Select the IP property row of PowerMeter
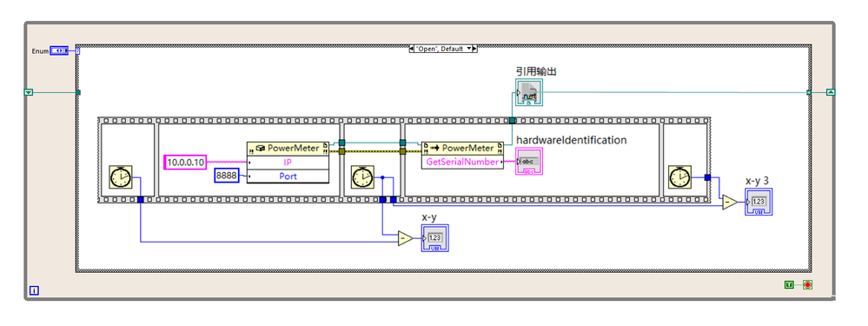868x326 pixels. pos(288,163)
